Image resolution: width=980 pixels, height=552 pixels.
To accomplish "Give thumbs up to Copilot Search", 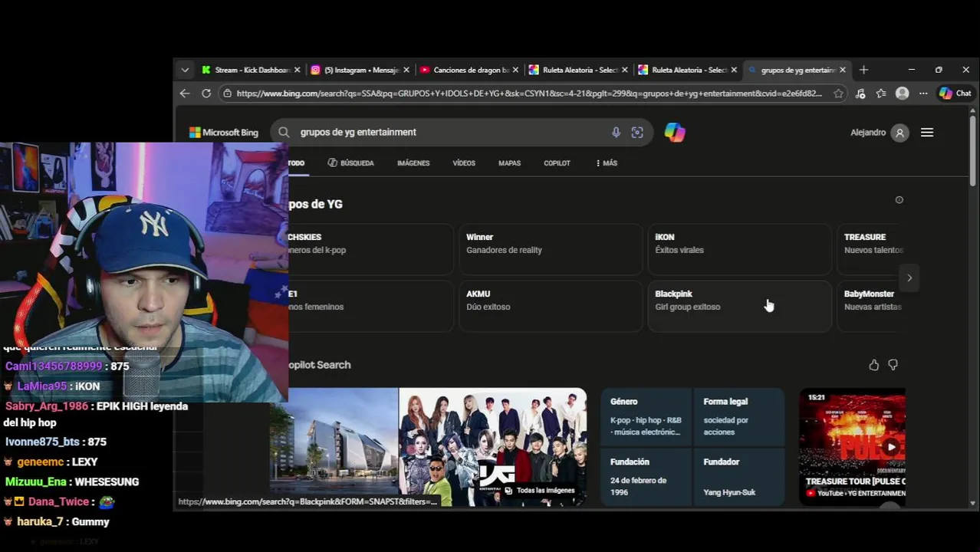I will pyautogui.click(x=873, y=365).
